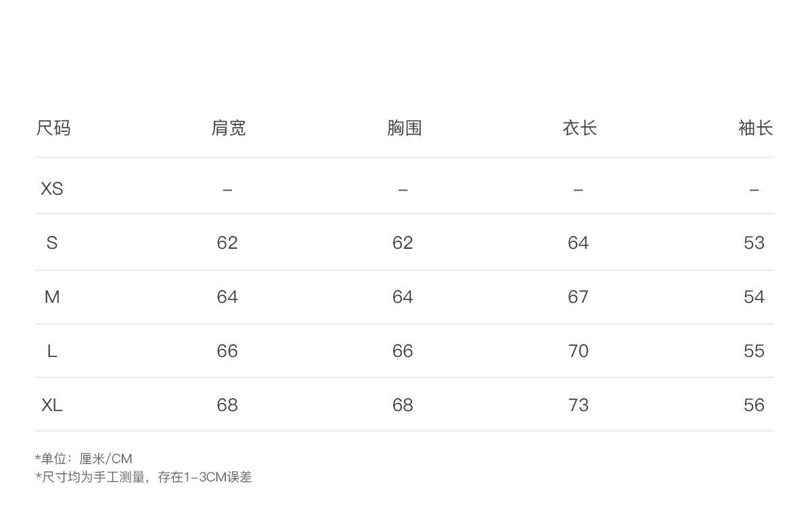Click the 衣长 value 67 for size M
Image resolution: width=812 pixels, height=526 pixels.
(x=579, y=297)
